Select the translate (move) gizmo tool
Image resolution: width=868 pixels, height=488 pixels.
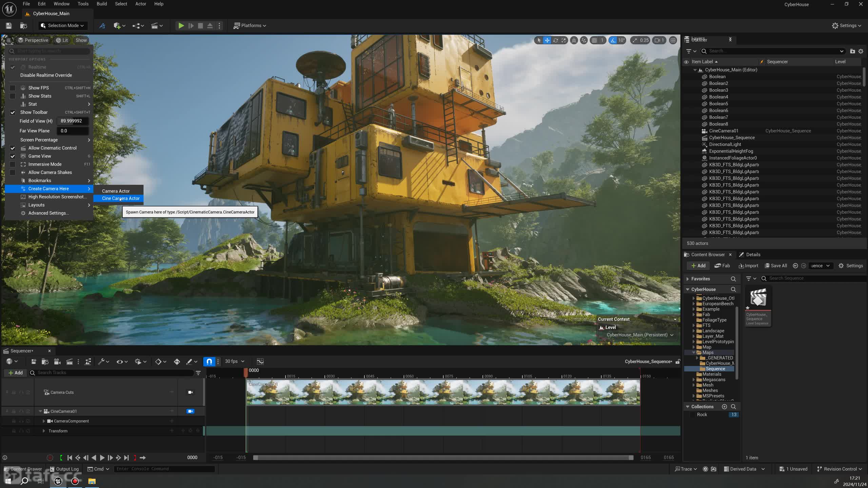click(x=547, y=40)
